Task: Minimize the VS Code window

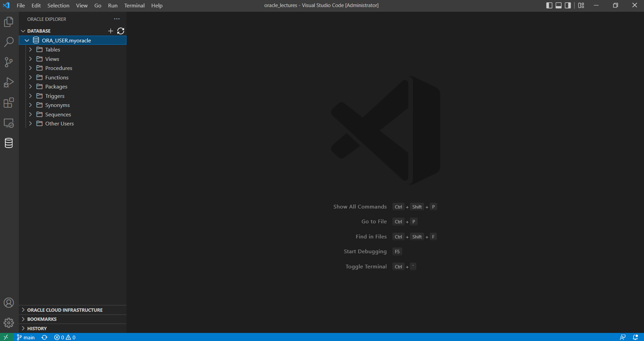Action: click(x=596, y=5)
